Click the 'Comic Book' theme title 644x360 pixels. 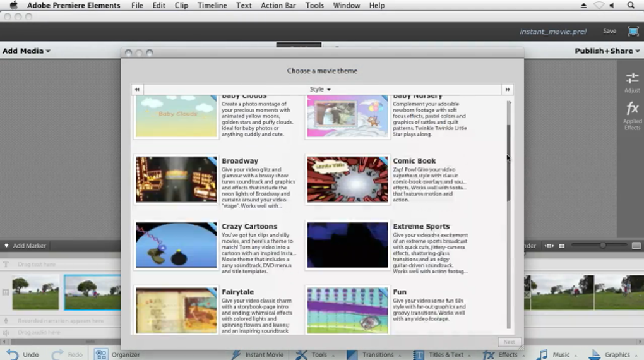coord(414,160)
